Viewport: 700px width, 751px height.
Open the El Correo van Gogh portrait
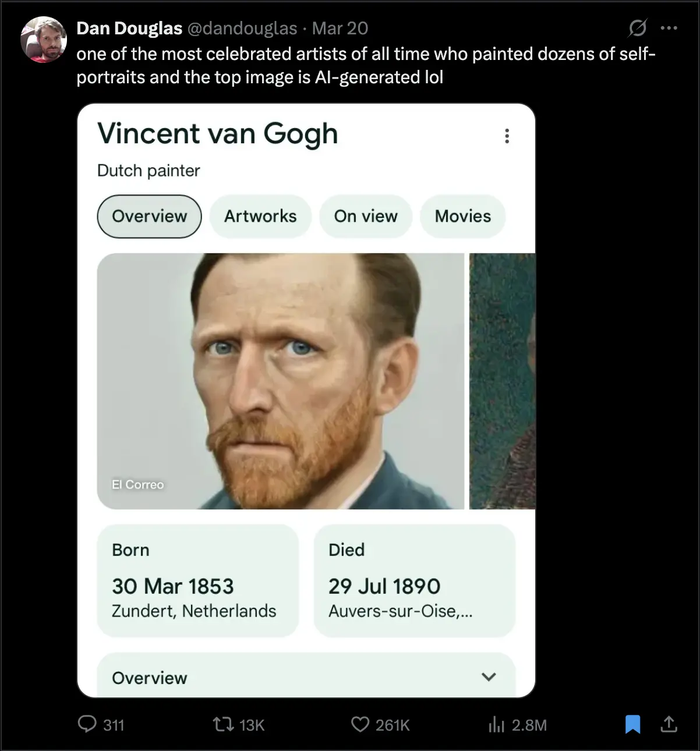coord(280,381)
